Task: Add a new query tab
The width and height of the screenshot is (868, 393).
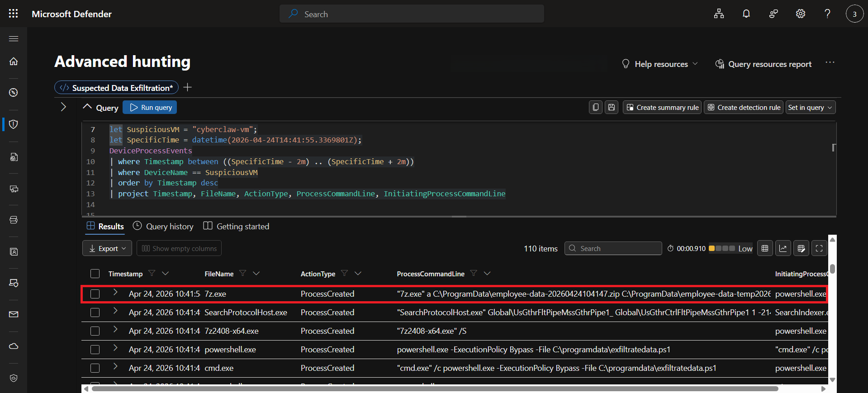Action: (188, 87)
